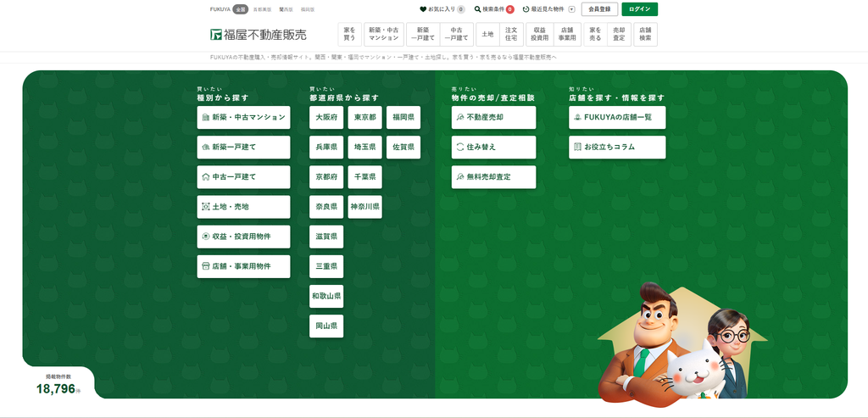Open saved search conditions magnifier icon
The image size is (868, 418).
(x=478, y=9)
